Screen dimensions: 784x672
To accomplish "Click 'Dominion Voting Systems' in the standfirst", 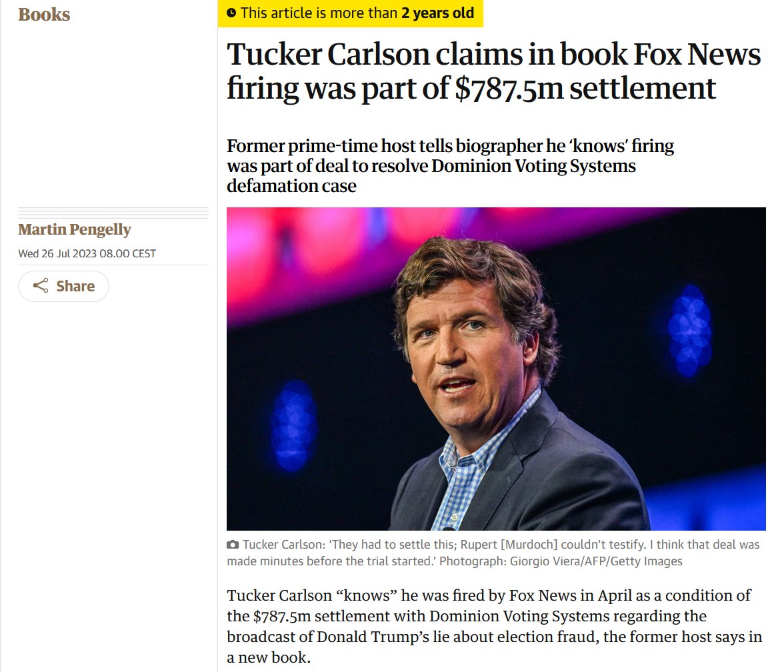I will pyautogui.click(x=534, y=165).
